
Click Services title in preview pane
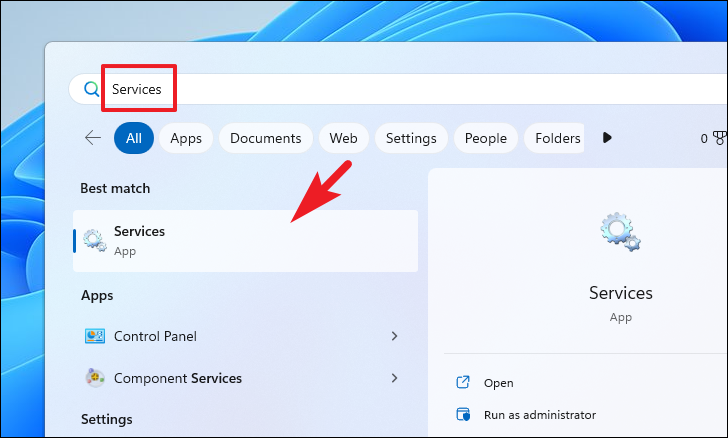tap(621, 293)
